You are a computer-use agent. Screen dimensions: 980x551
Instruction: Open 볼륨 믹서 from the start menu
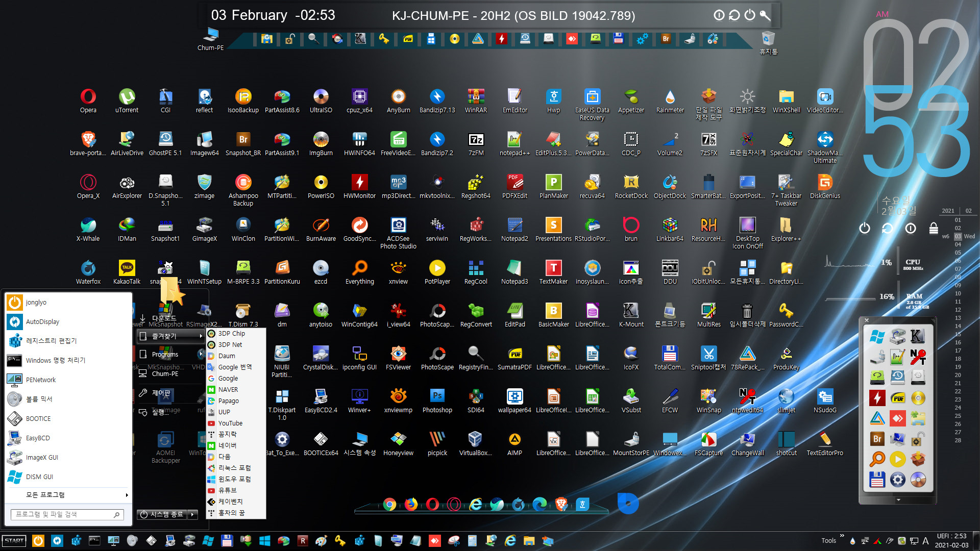[68, 399]
